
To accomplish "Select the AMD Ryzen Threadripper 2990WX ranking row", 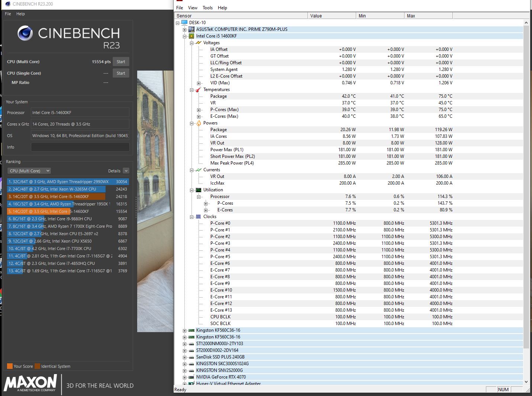I will coord(68,182).
